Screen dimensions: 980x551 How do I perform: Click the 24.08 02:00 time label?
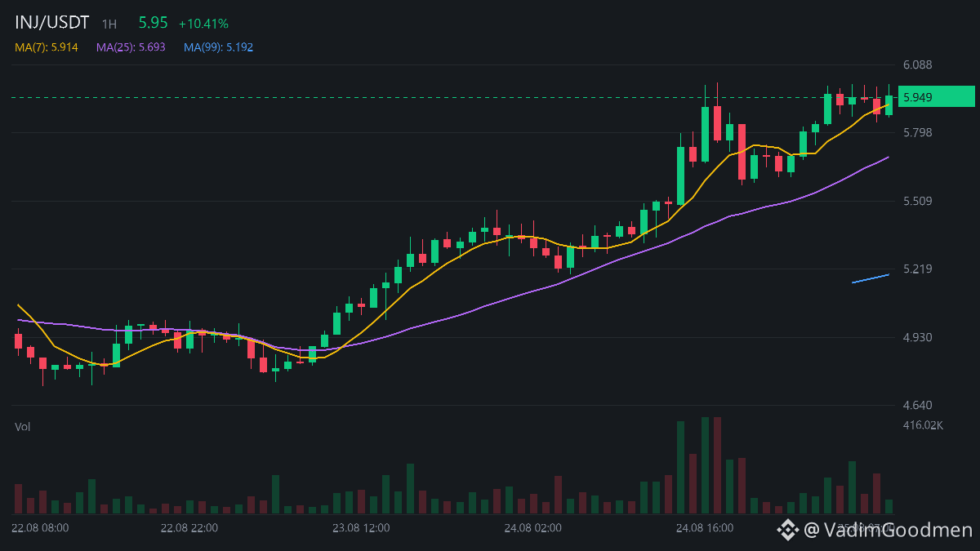pyautogui.click(x=532, y=528)
